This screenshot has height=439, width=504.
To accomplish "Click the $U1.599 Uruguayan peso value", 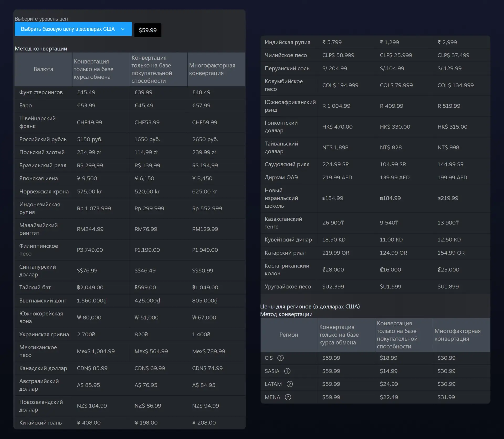I will pos(391,287).
